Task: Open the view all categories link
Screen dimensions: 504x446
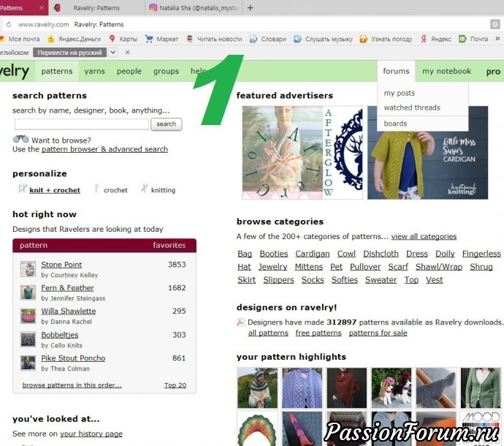Action: pyautogui.click(x=424, y=236)
